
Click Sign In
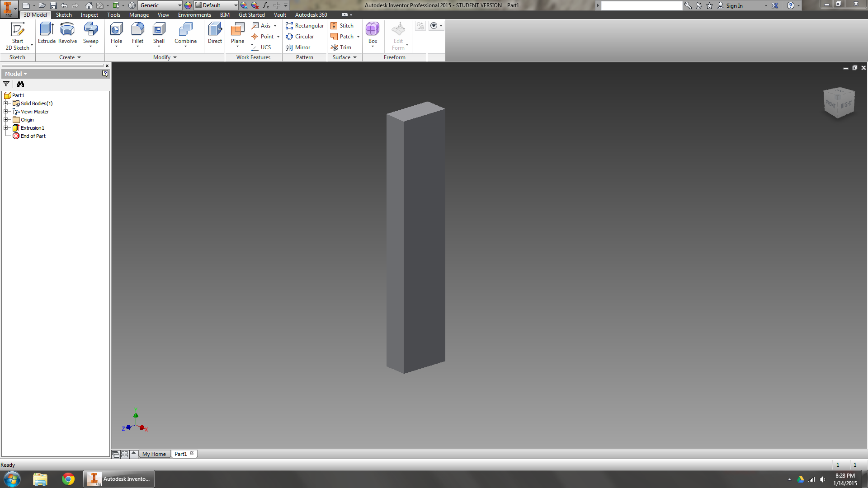[x=730, y=5]
